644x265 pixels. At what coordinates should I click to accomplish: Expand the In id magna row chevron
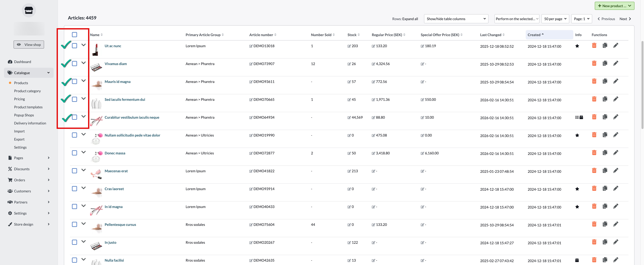point(84,206)
